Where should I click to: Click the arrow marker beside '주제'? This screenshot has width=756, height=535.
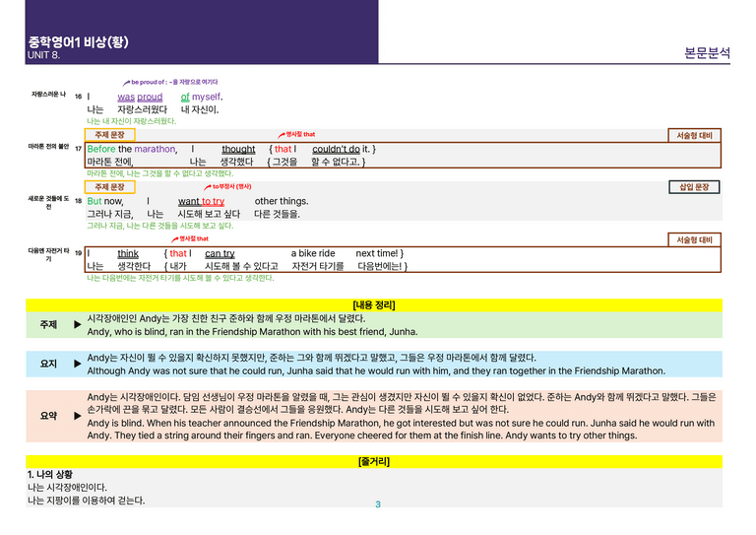click(x=77, y=325)
